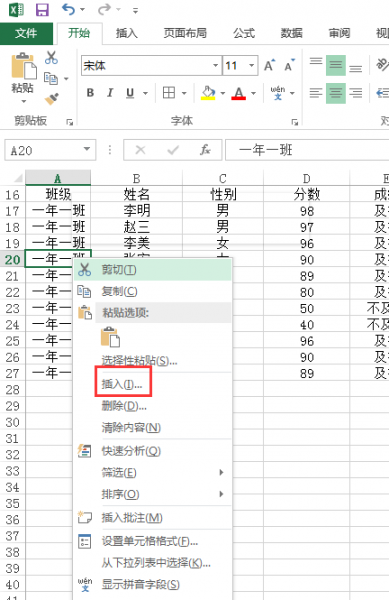The image size is (389, 600).
Task: Apply yellow fill color bucket
Action: (x=208, y=93)
